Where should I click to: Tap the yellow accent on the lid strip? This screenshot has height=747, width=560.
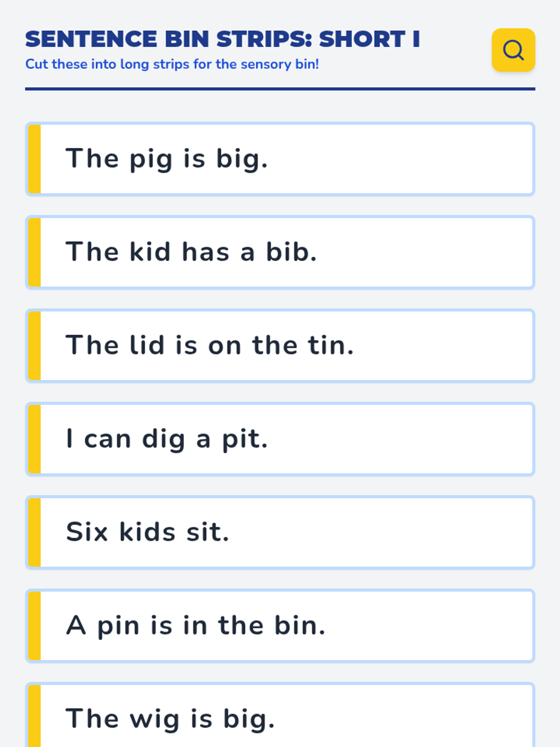[35, 345]
